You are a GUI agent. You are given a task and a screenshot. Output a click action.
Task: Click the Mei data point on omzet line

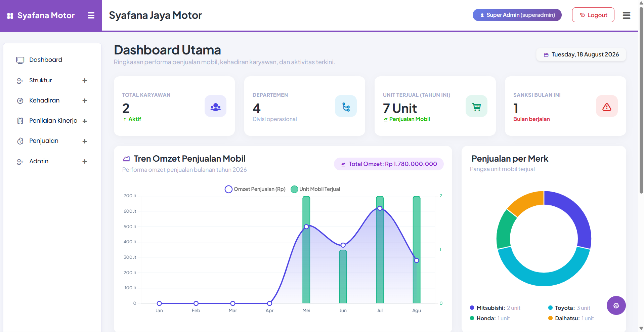tap(306, 227)
